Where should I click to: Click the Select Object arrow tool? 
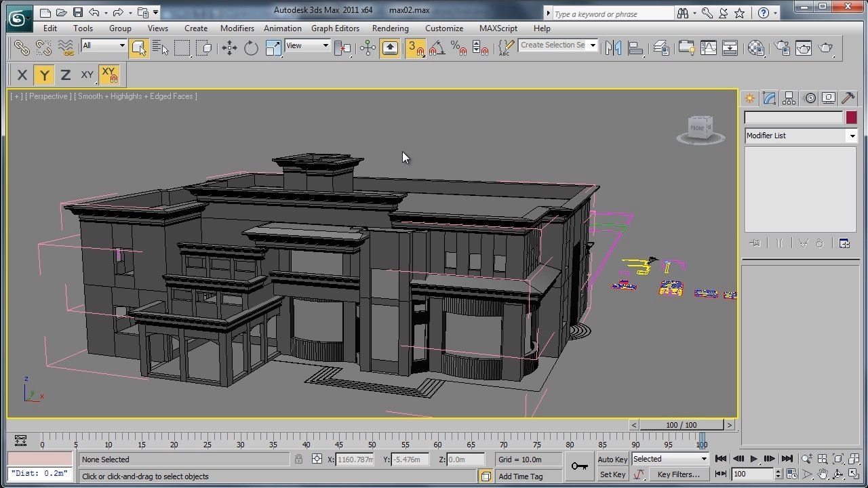pyautogui.click(x=139, y=47)
